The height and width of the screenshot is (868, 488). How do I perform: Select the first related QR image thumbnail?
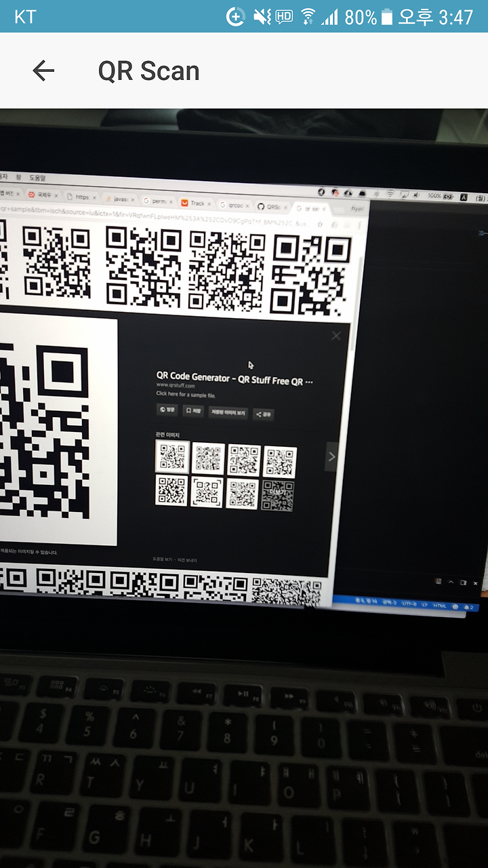[172, 456]
